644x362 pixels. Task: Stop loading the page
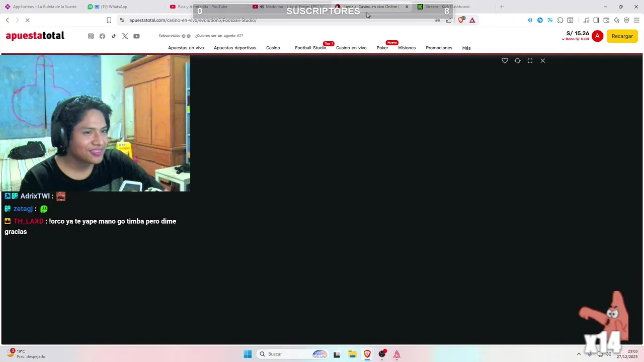(x=28, y=20)
